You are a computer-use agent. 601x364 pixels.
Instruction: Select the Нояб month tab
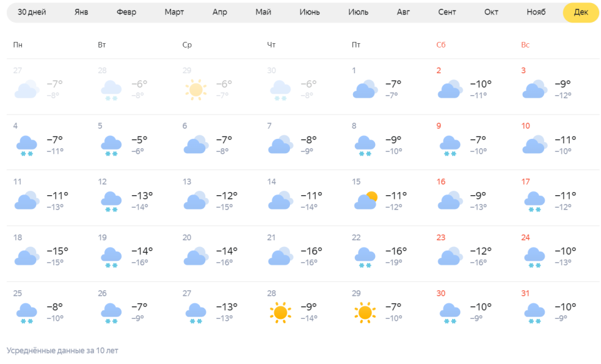(536, 13)
